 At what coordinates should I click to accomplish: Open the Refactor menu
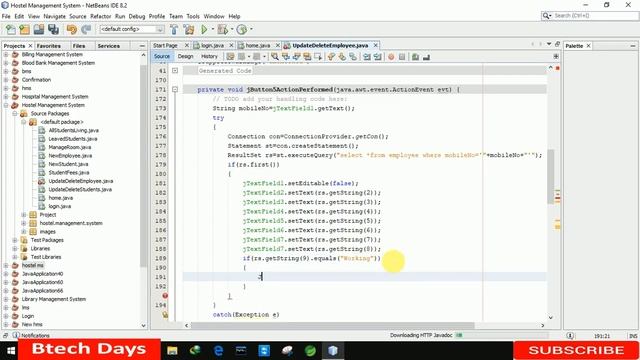pos(100,16)
